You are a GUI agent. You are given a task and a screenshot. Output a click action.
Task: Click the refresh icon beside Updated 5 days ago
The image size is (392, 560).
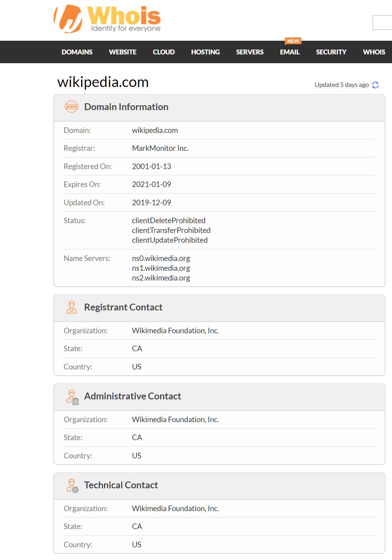click(375, 85)
